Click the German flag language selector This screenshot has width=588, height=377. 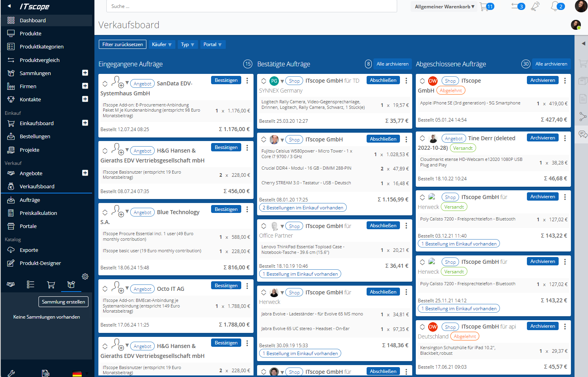(77, 373)
